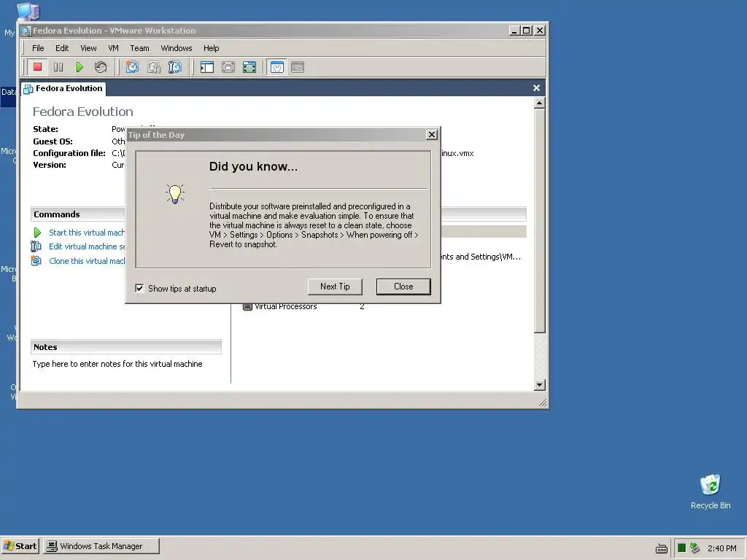Click the Configuration file label
Image resolution: width=747 pixels, height=560 pixels.
click(69, 153)
